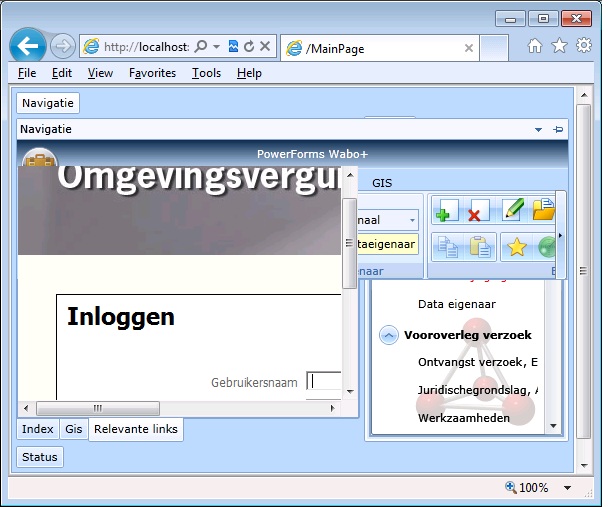Pin the Navigatie panel
614x507 pixels.
tap(558, 129)
